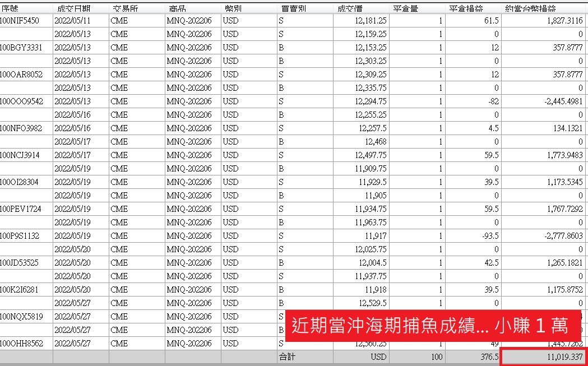Click price 12,159.25
Viewport: 588px width, 366px height.
tap(371, 34)
